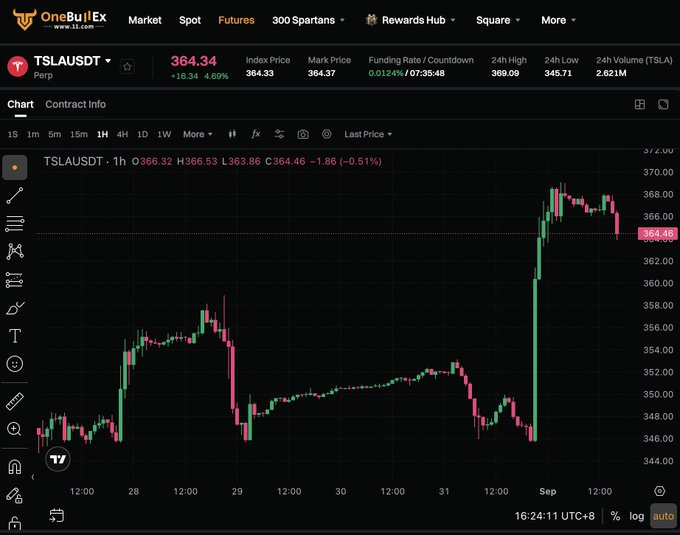Open the emoji/icons sticker tool
This screenshot has height=535, width=680.
[15, 364]
